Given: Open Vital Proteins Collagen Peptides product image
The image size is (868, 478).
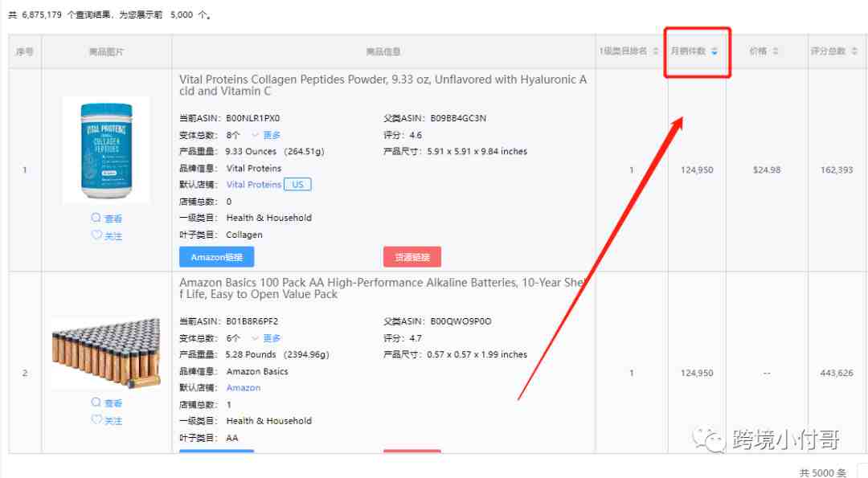Looking at the screenshot, I should point(106,150).
